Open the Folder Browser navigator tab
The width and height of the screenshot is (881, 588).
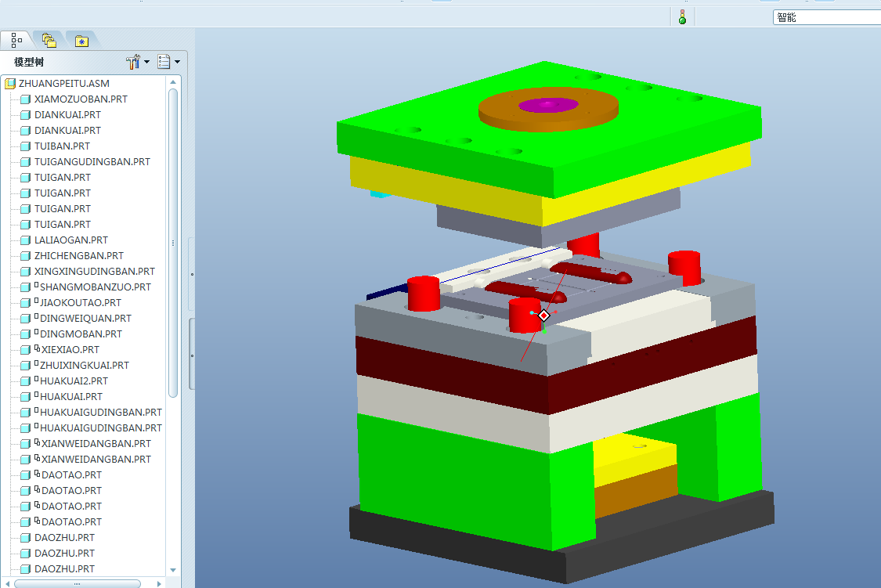click(49, 41)
